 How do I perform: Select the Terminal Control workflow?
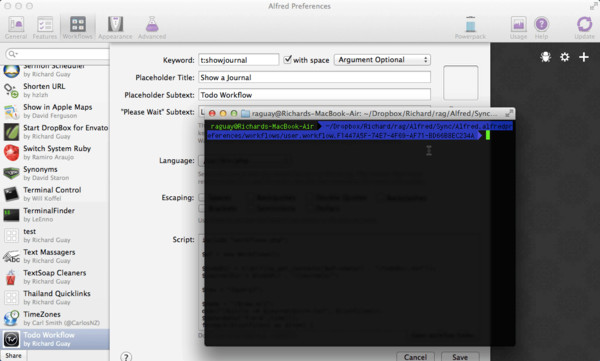click(x=55, y=194)
